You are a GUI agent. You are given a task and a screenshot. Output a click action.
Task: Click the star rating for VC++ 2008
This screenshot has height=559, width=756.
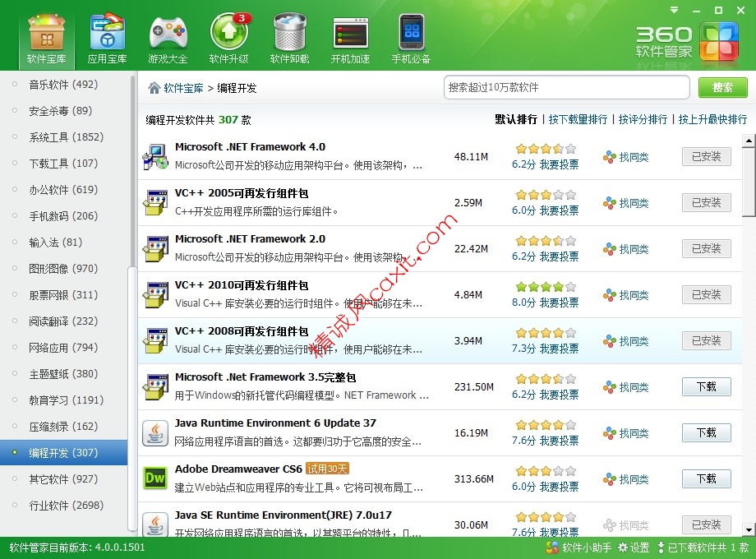pos(546,333)
